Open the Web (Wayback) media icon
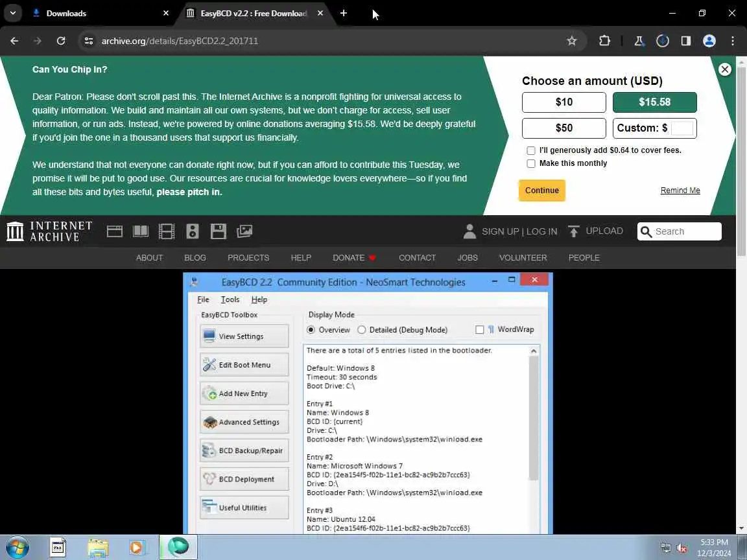The height and width of the screenshot is (560, 747). (x=114, y=231)
